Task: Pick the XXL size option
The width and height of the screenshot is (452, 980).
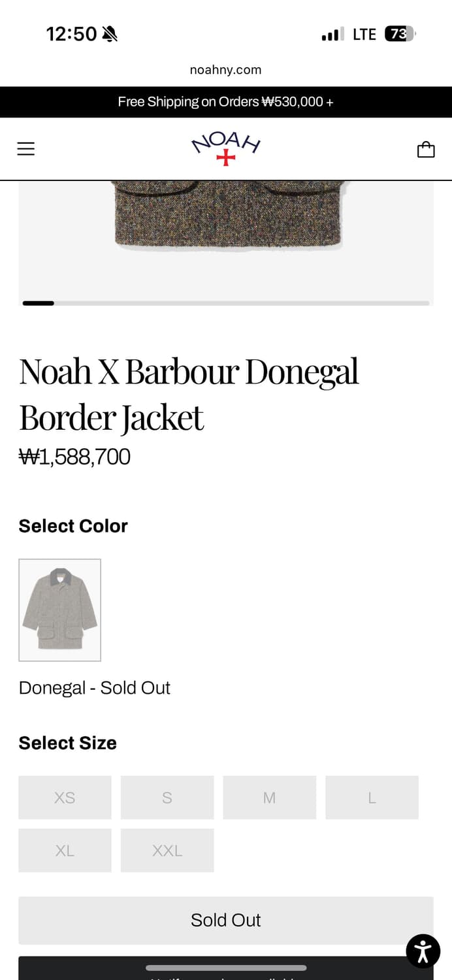Action: pos(167,850)
